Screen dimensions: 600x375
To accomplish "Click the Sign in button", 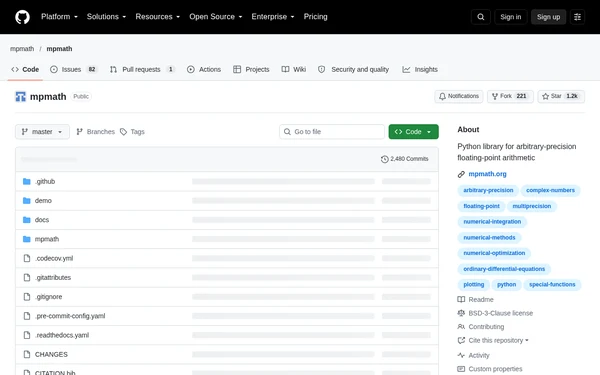I will 510,17.
